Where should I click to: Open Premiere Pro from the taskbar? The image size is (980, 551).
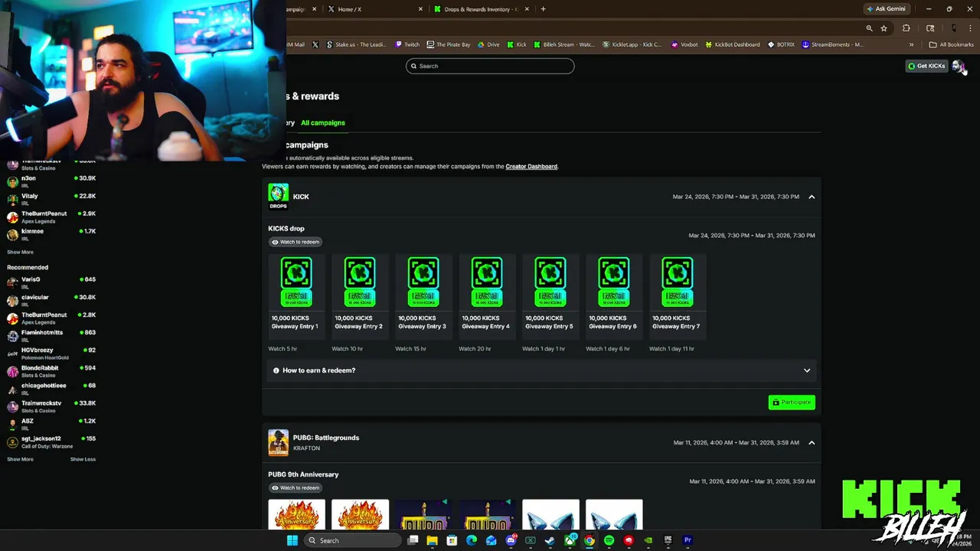pyautogui.click(x=688, y=540)
